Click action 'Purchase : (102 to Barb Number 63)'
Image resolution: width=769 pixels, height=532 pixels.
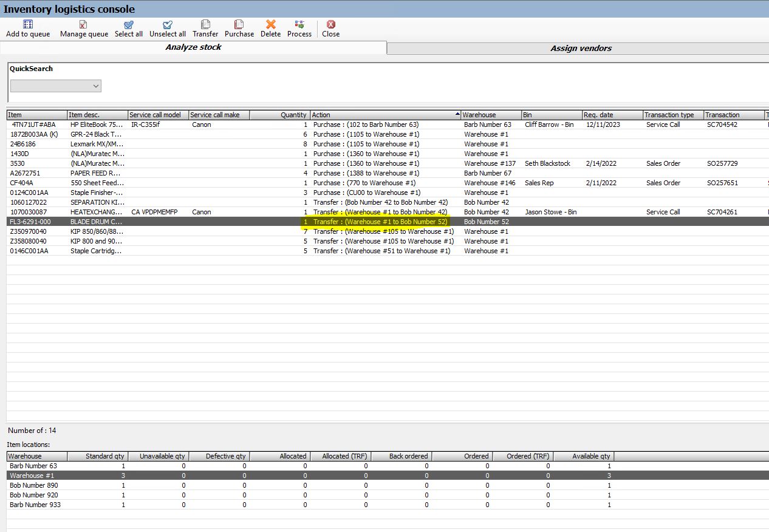(x=366, y=124)
